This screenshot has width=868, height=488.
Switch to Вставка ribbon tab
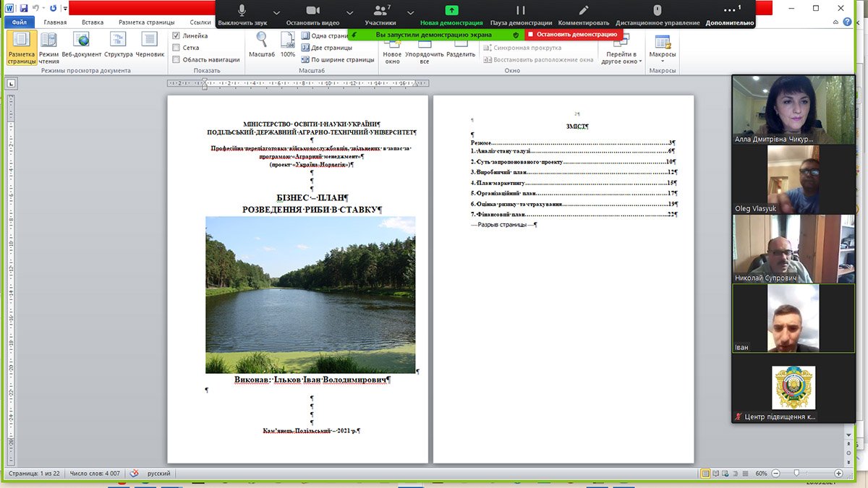tap(92, 22)
